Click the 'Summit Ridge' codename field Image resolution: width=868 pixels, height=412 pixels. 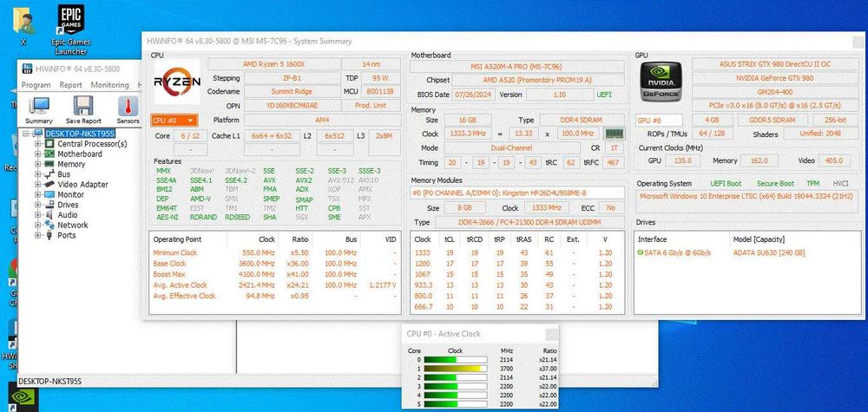click(x=292, y=91)
